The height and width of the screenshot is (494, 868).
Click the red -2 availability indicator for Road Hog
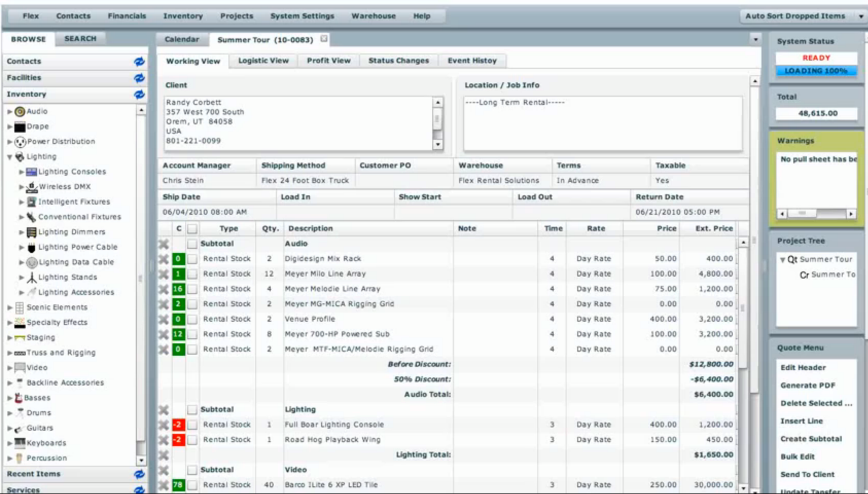click(178, 440)
